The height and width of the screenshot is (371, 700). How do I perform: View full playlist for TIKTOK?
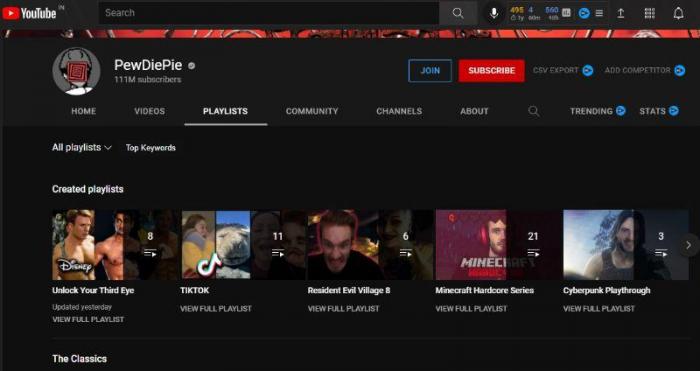(216, 308)
